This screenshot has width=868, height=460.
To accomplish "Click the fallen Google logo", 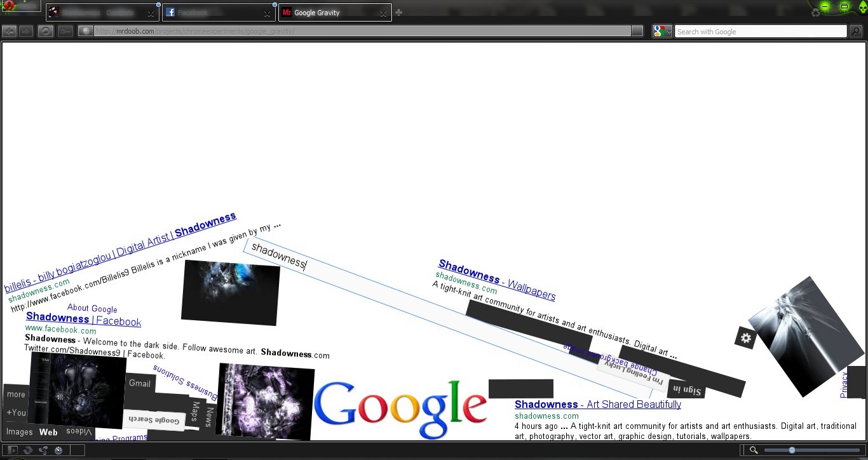I will point(400,410).
